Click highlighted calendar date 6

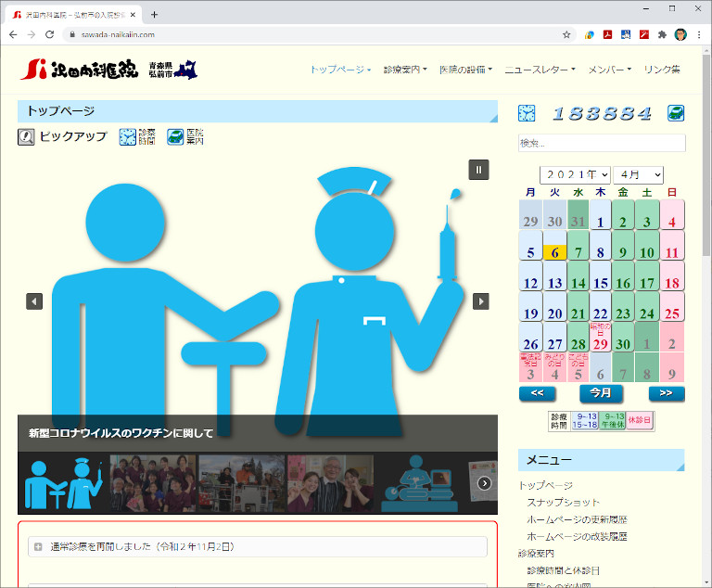pos(554,246)
